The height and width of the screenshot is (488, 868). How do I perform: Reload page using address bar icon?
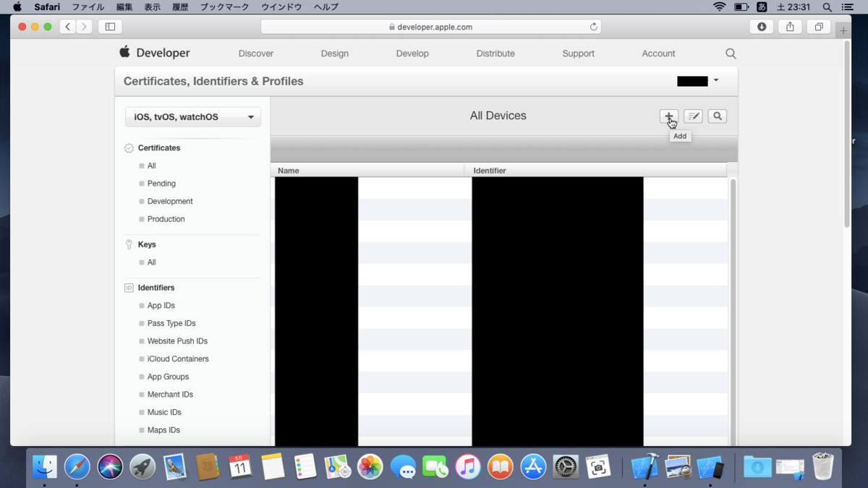pos(594,27)
